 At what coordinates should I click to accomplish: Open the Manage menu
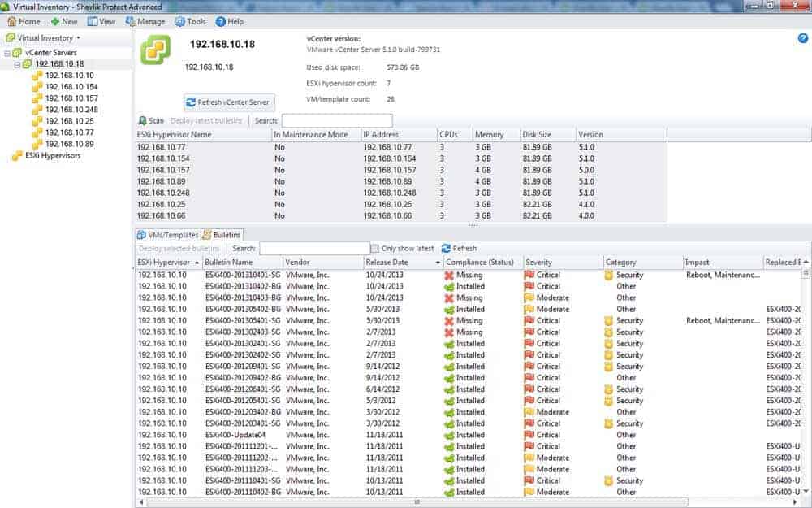(145, 22)
